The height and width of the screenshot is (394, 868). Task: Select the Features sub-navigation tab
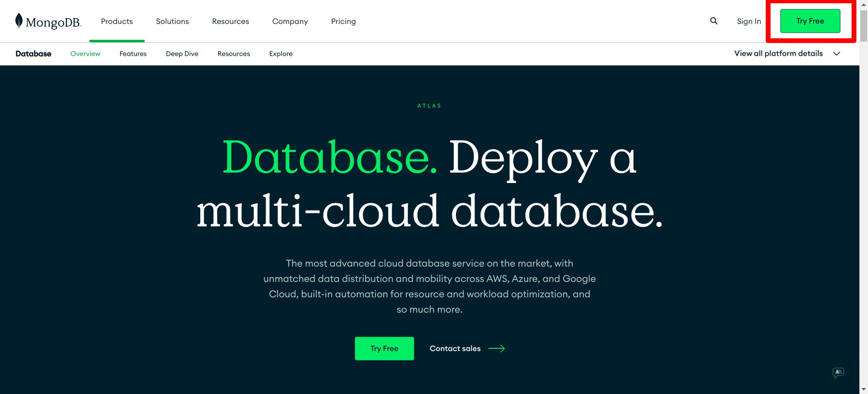pos(133,54)
